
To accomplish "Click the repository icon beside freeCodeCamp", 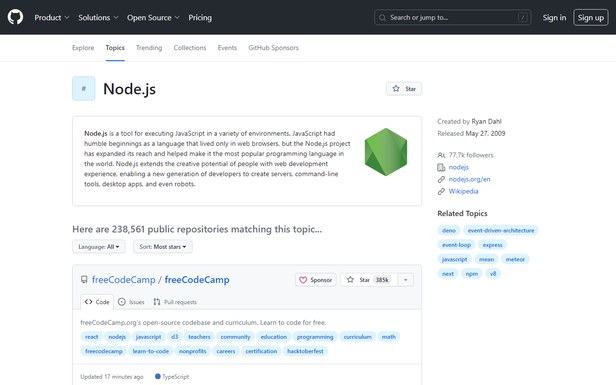I will click(84, 279).
